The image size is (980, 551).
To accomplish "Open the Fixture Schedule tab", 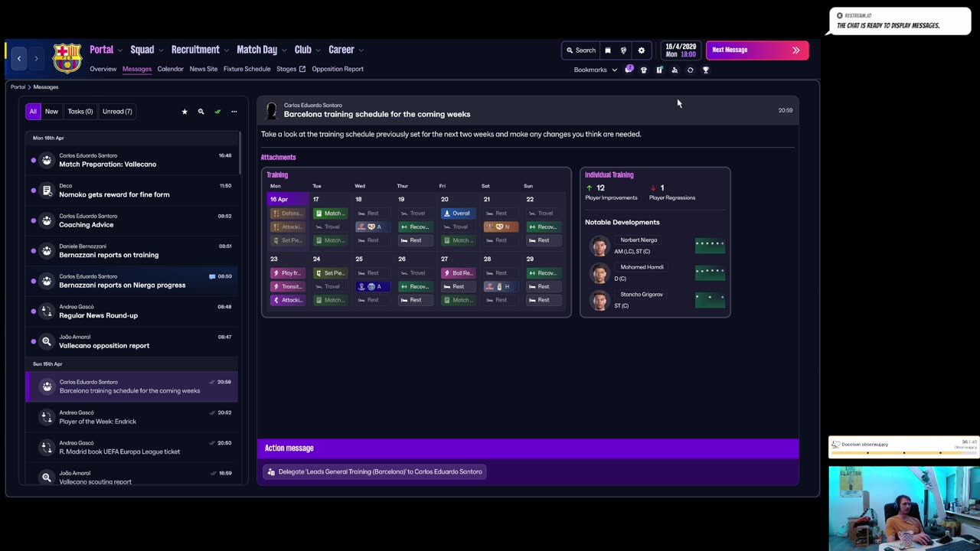I will coord(247,69).
